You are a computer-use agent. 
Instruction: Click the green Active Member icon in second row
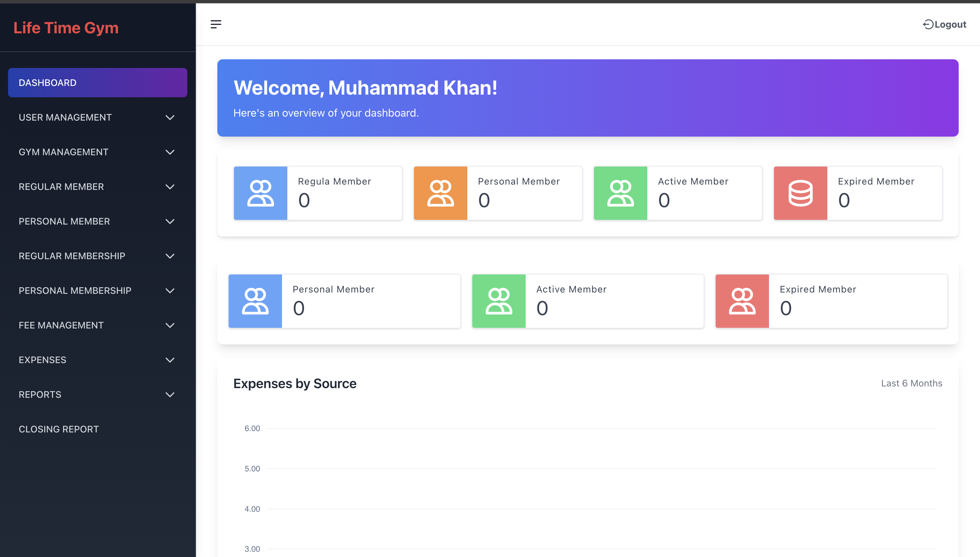click(x=499, y=301)
